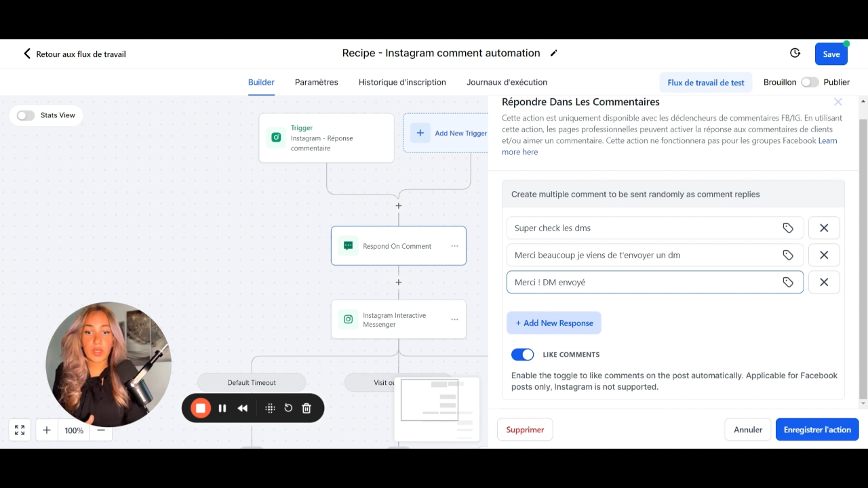Toggle Brouillon/Publier switch
Viewport: 868px width, 488px height.
[x=810, y=82]
